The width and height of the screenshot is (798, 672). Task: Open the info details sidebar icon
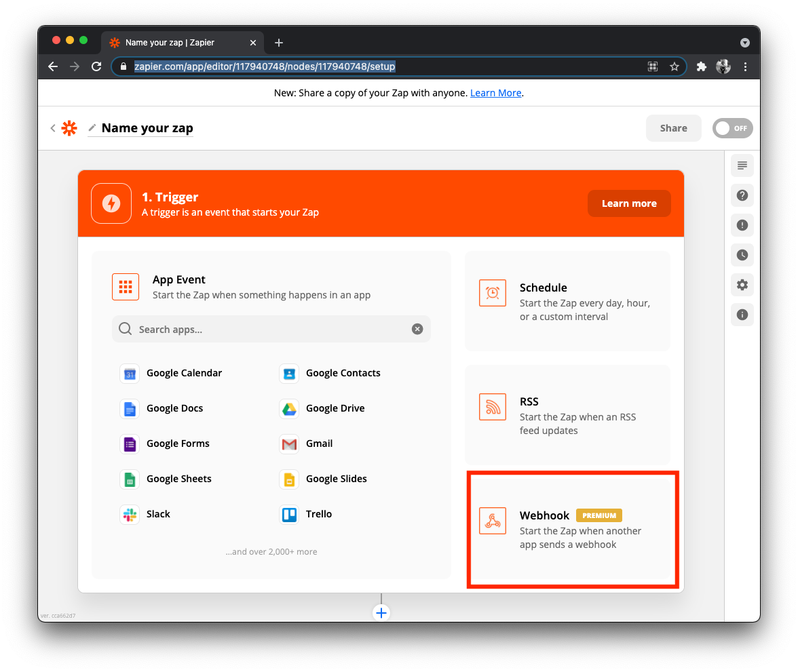tap(742, 315)
